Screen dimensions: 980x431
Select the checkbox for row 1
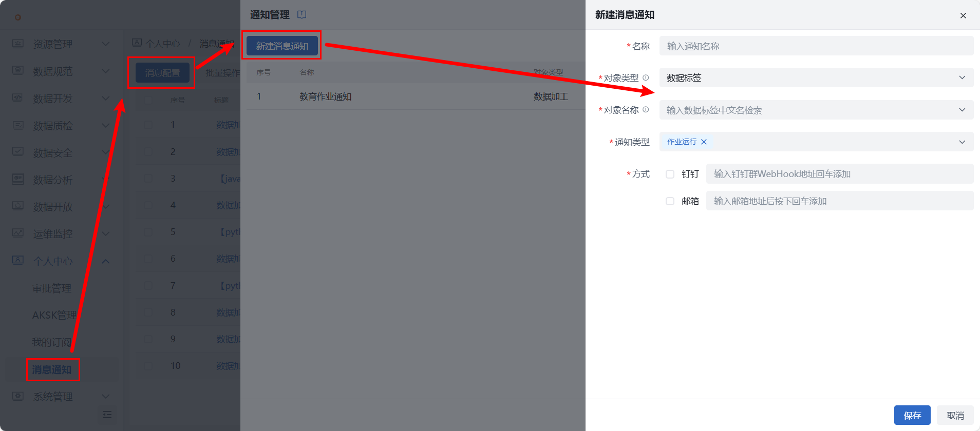click(148, 125)
